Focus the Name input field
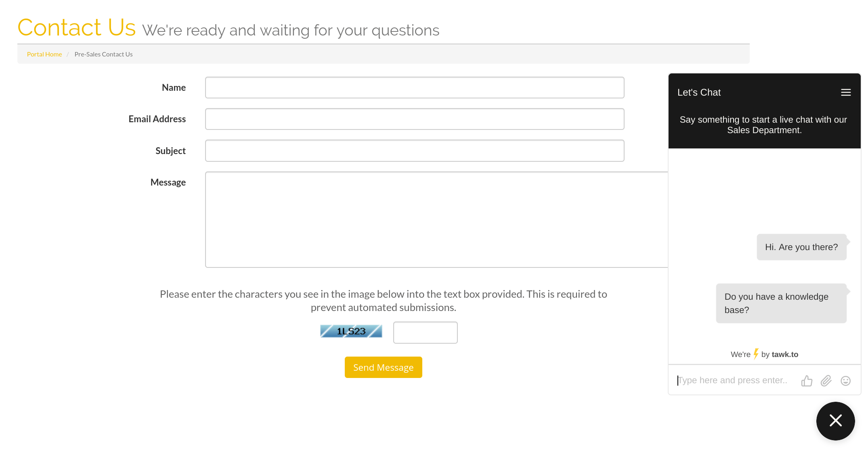868x453 pixels. [x=415, y=88]
